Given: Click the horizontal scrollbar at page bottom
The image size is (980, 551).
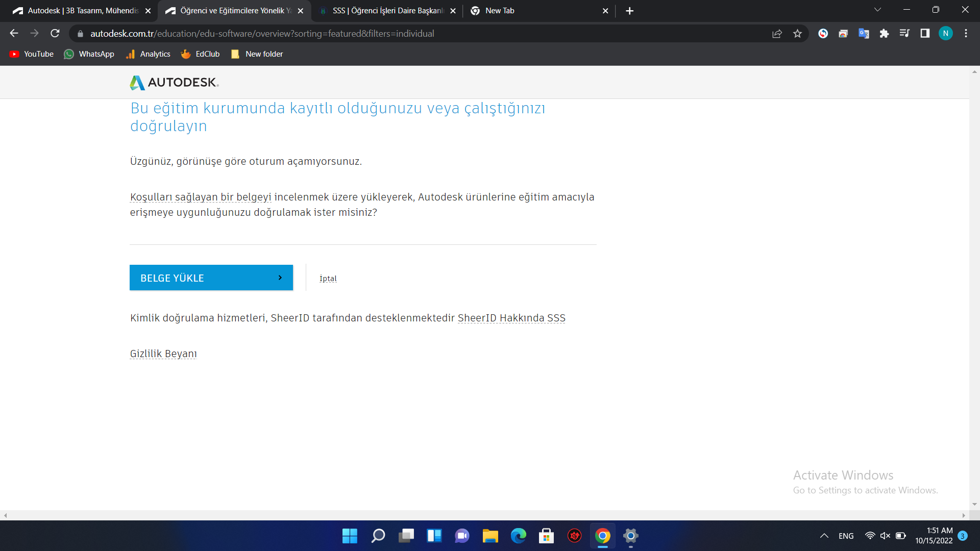Looking at the screenshot, I should point(485,515).
